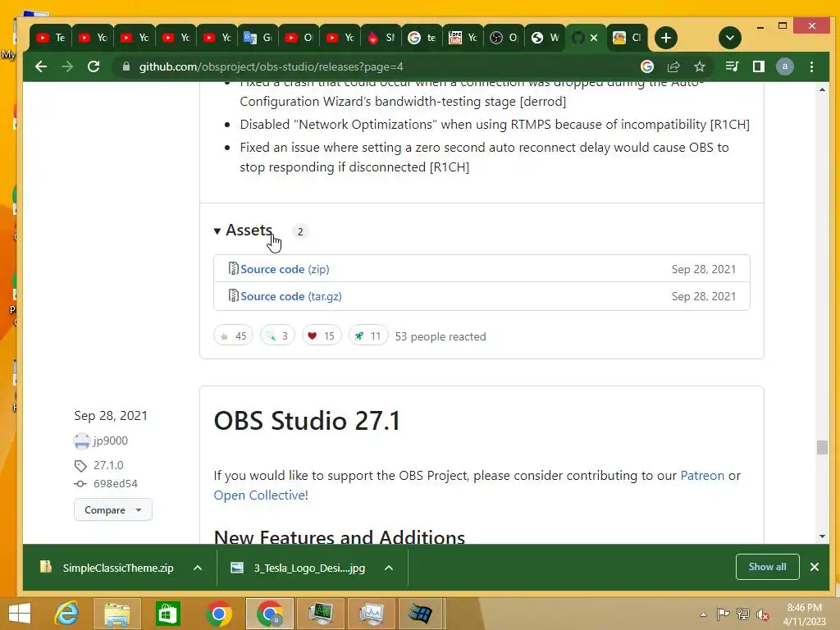Switch to the OBS logo tab
Viewport: 840px width, 630px height.
[504, 38]
